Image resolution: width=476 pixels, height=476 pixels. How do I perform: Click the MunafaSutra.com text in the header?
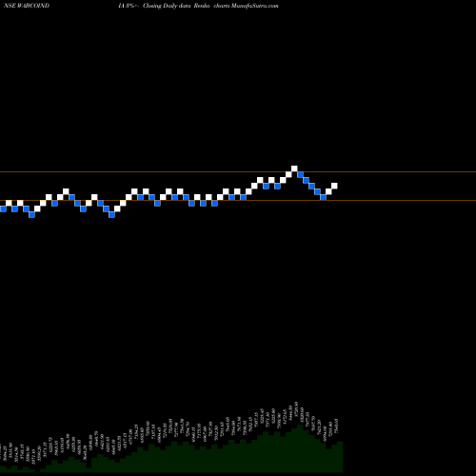tap(255, 6)
